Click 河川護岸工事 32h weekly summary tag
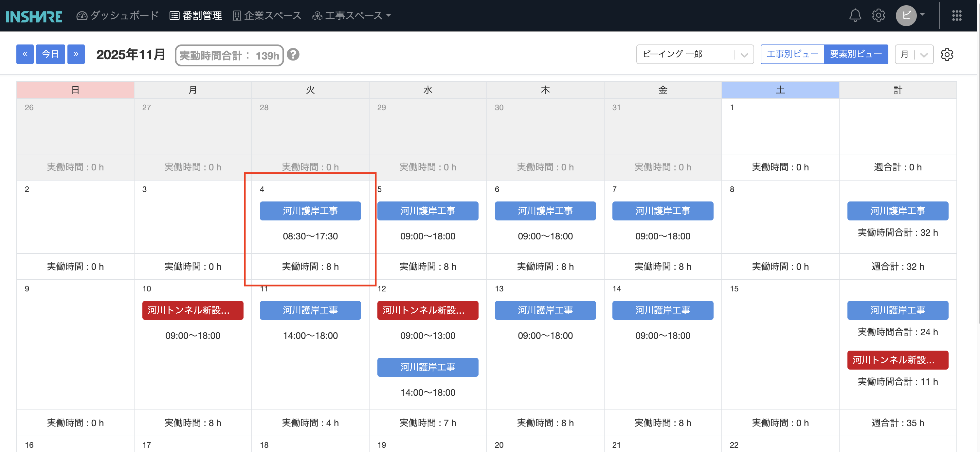 coord(898,211)
